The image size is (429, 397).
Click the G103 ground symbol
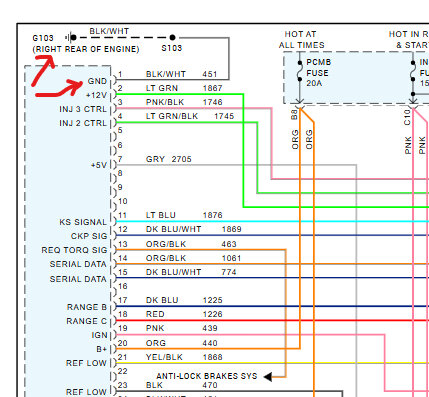pyautogui.click(x=70, y=37)
